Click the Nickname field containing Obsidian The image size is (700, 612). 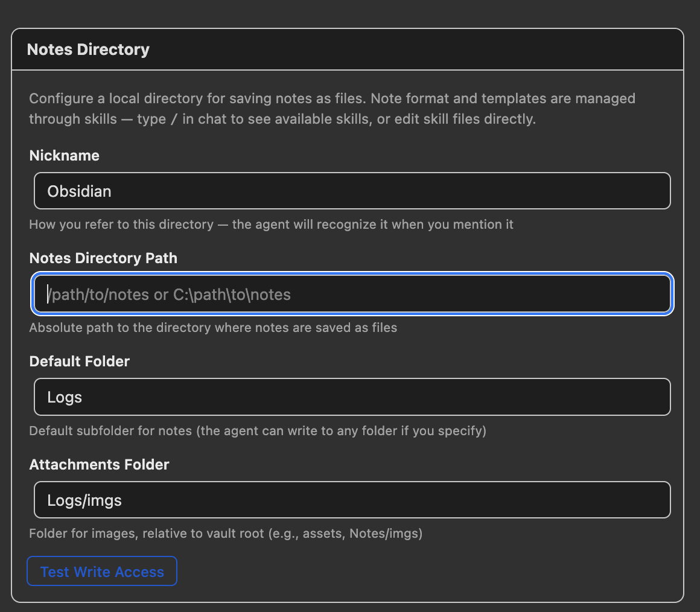pyautogui.click(x=352, y=191)
